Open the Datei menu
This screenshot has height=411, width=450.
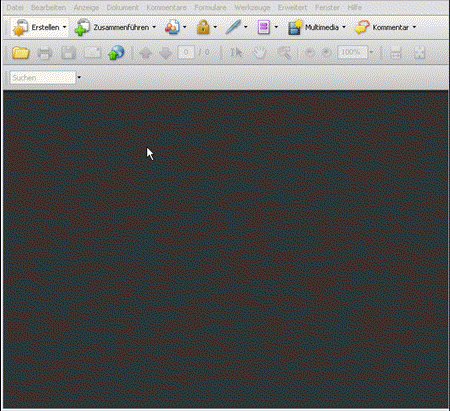point(15,7)
